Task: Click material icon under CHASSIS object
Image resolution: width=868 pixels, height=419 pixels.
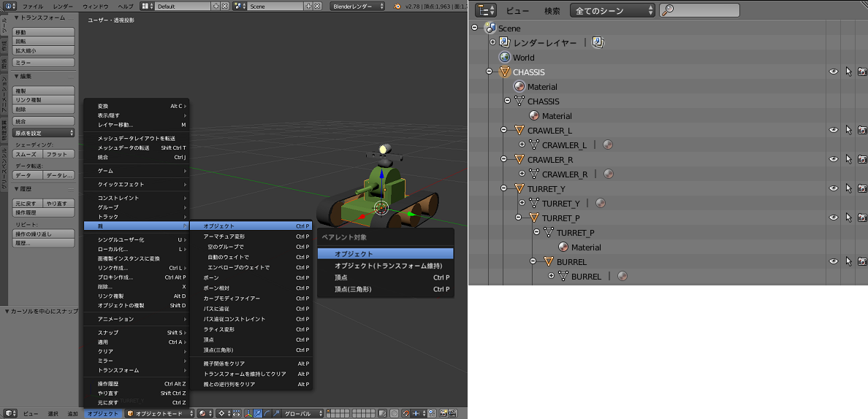Action: point(519,86)
